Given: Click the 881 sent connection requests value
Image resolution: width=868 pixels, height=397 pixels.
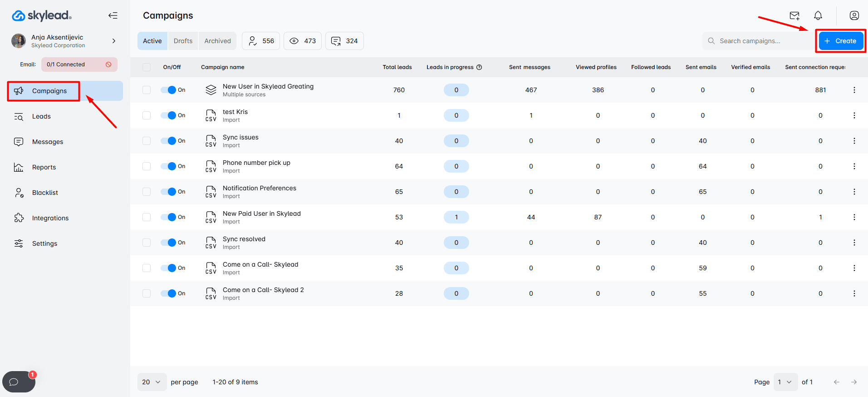Looking at the screenshot, I should (x=820, y=90).
